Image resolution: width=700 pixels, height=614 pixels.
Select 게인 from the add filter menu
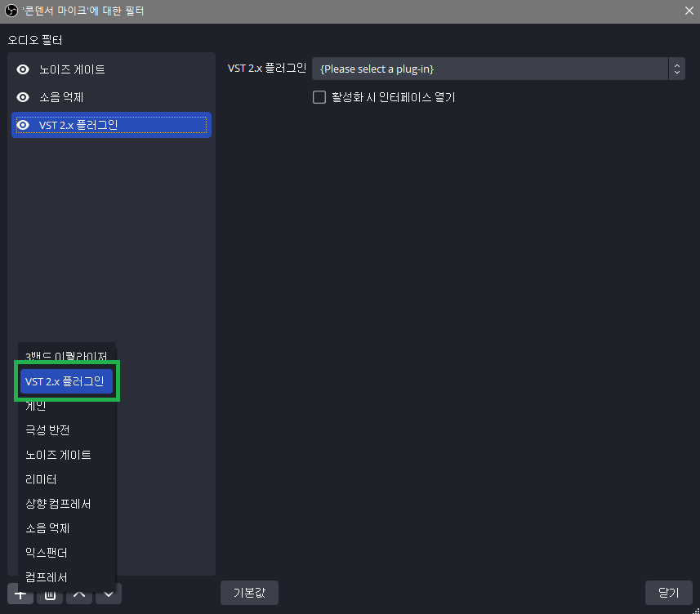coord(36,405)
